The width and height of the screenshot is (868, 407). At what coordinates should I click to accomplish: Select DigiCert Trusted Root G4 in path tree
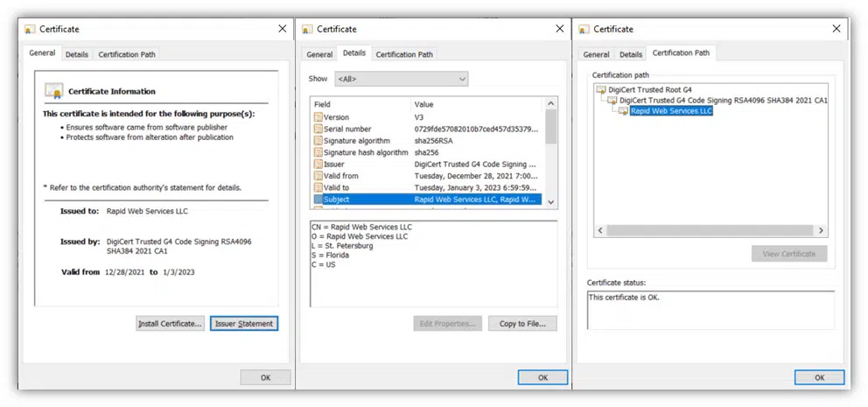[650, 89]
